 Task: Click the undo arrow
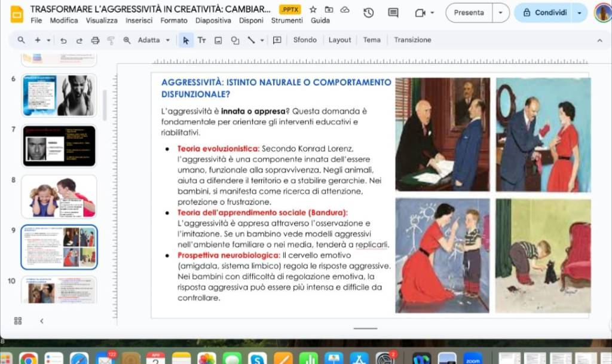pyautogui.click(x=63, y=40)
